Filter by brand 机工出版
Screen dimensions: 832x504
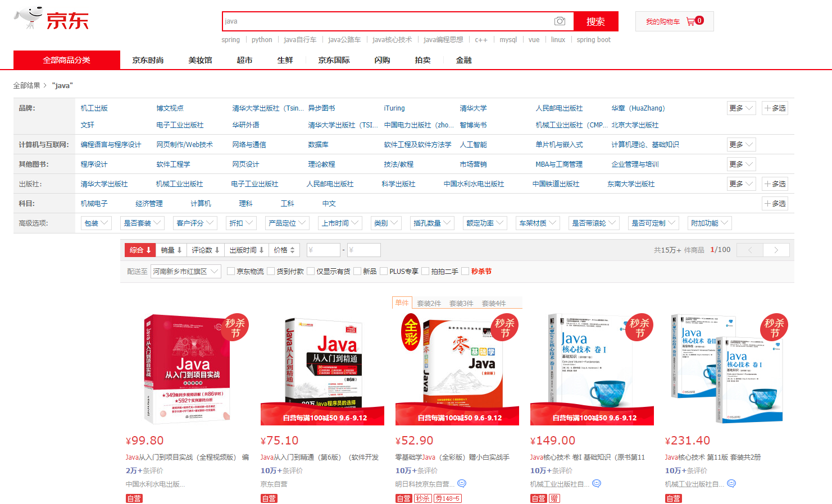(94, 108)
